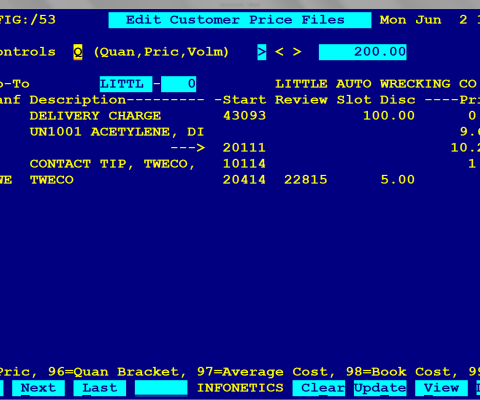This screenshot has height=400, width=480.
Task: Click the highlighted > comparison field
Action: pos(262,52)
